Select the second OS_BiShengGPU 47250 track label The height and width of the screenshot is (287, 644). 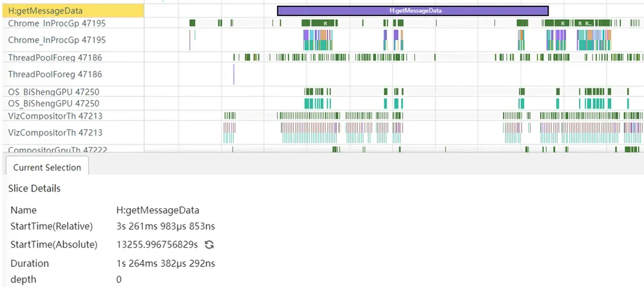tap(53, 103)
